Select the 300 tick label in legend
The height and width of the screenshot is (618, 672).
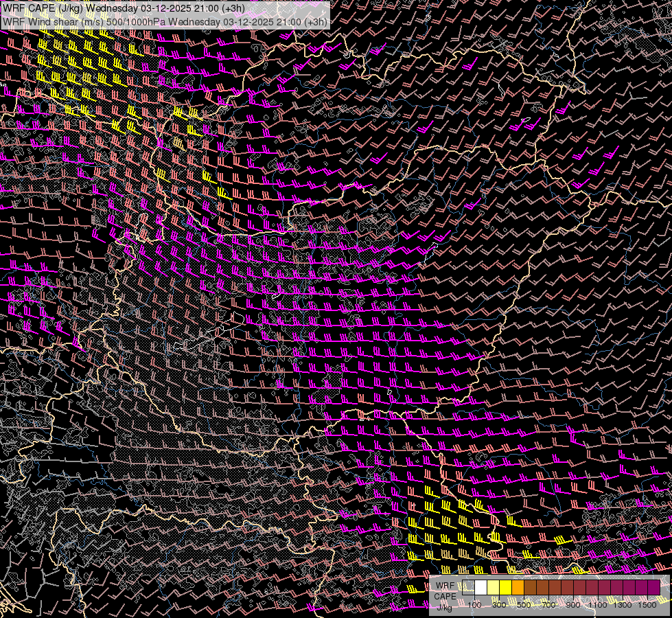click(499, 605)
